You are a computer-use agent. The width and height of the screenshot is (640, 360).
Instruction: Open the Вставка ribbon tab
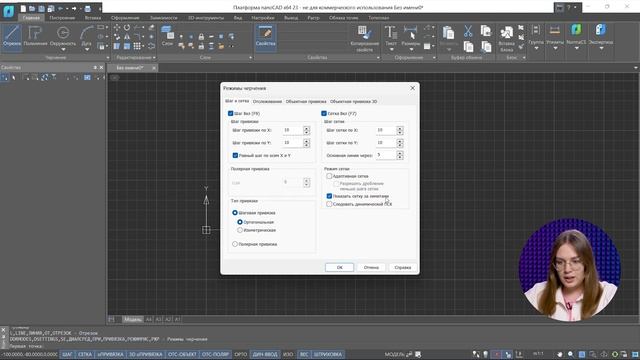click(x=93, y=18)
